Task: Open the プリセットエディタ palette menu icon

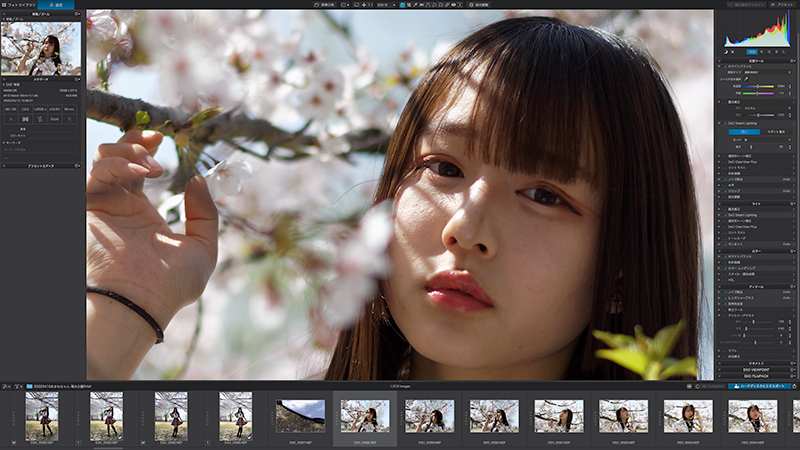Action: coord(77,165)
